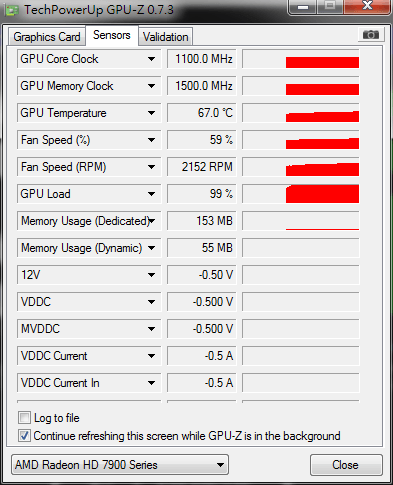
Task: Click the 1100.0 MHz core clock value
Action: 202,59
